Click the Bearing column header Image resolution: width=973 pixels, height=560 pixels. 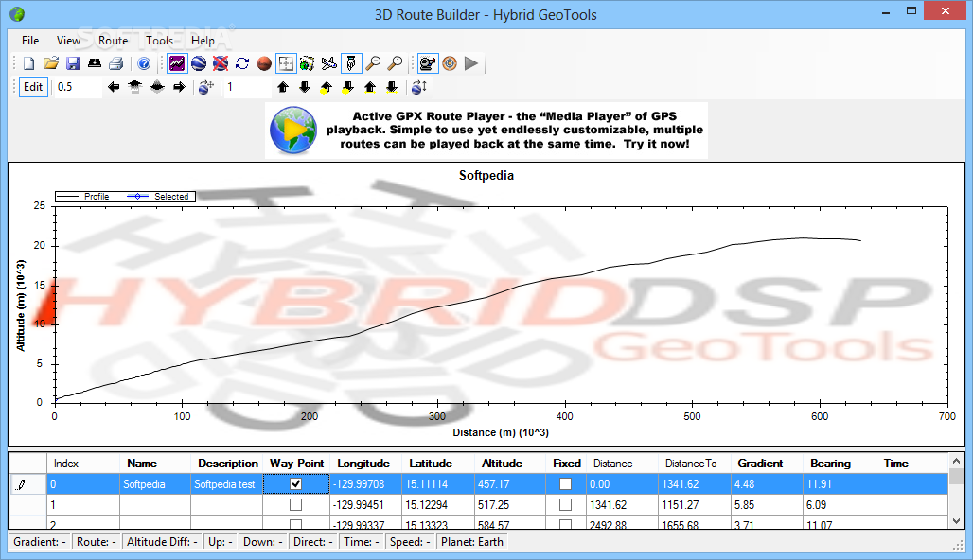click(839, 464)
